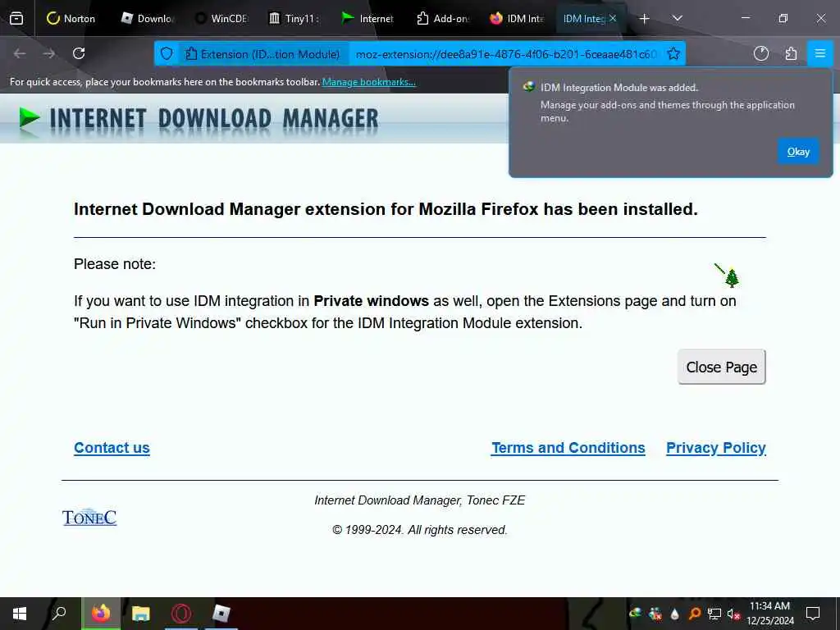Click the Tonec logo
Image resolution: width=840 pixels, height=630 pixels.
coord(89,518)
